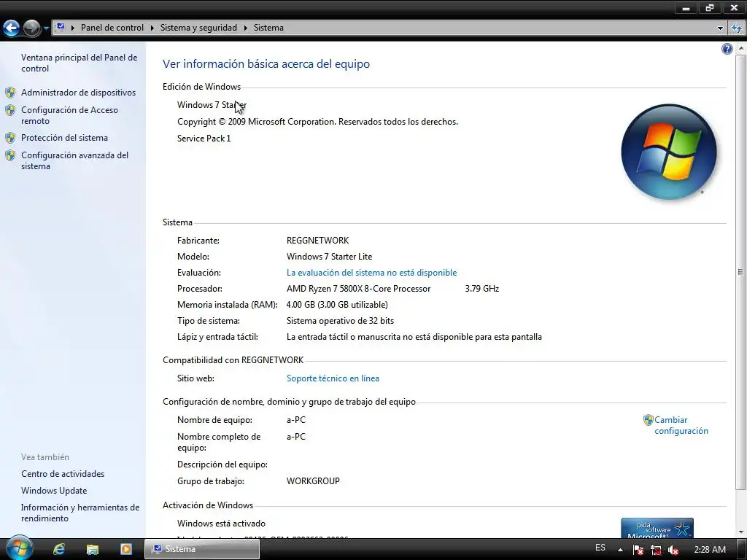
Task: Open Configuración avanzada del sistema
Action: coord(74,160)
